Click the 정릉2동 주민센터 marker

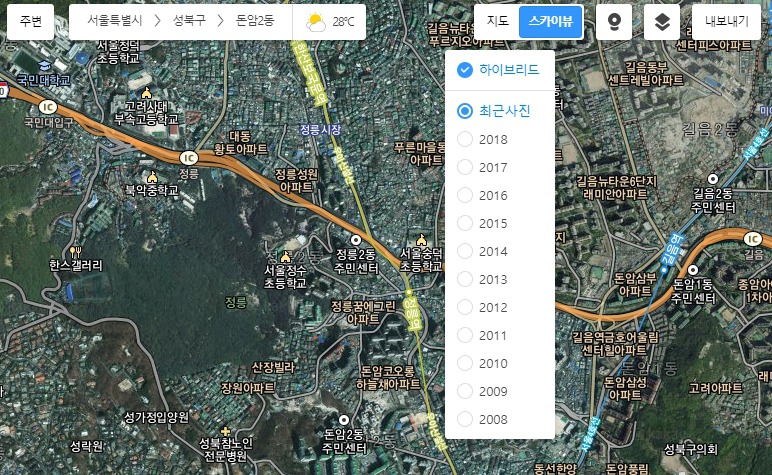(x=355, y=240)
